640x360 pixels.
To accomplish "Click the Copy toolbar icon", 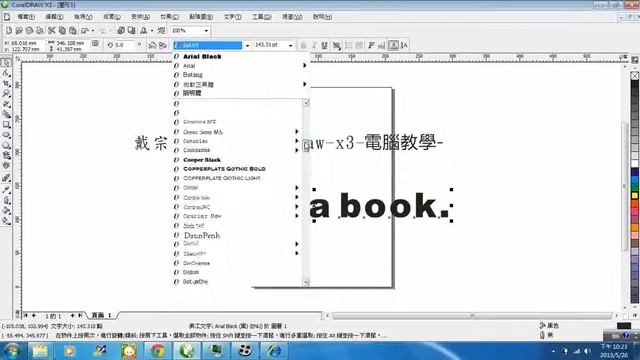I will click(62, 31).
